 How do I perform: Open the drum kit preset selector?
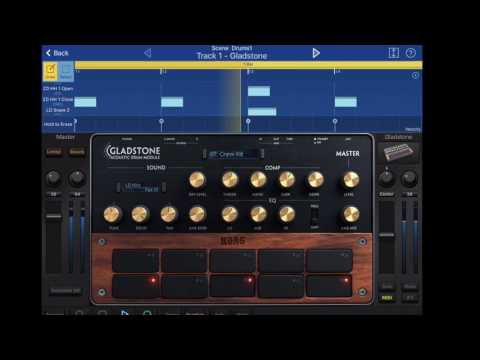click(x=233, y=154)
